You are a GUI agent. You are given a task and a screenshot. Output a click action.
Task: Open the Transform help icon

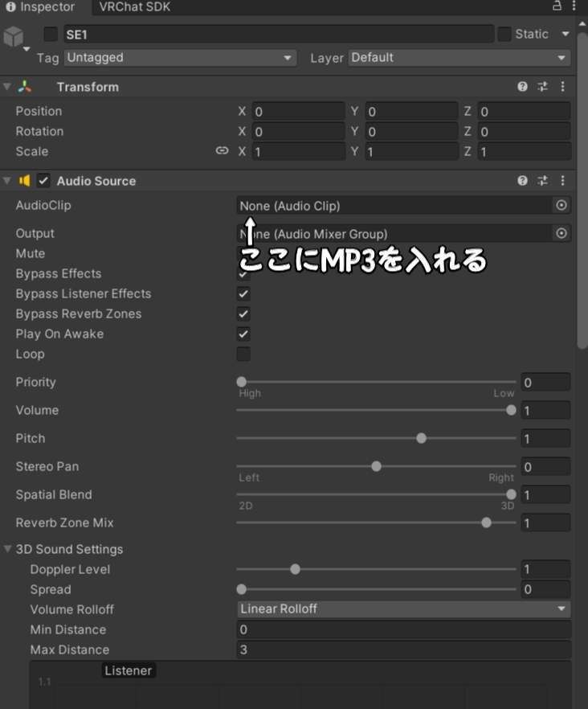pos(522,86)
